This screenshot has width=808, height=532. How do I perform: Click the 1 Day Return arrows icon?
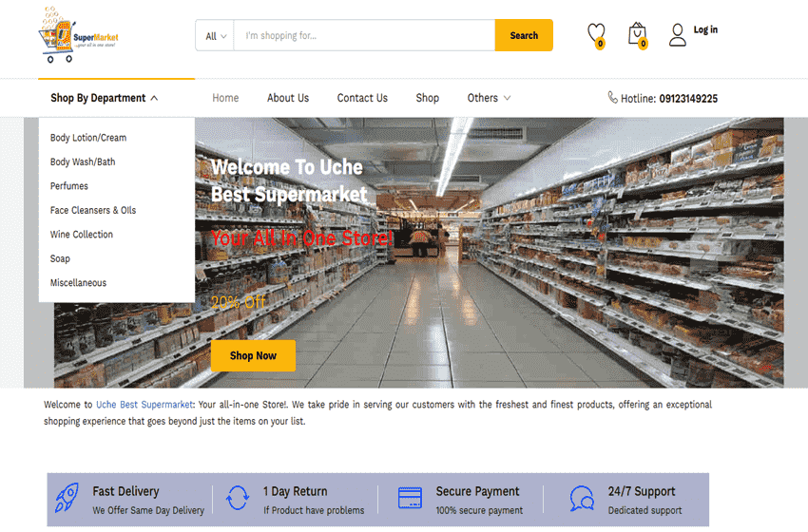238,500
